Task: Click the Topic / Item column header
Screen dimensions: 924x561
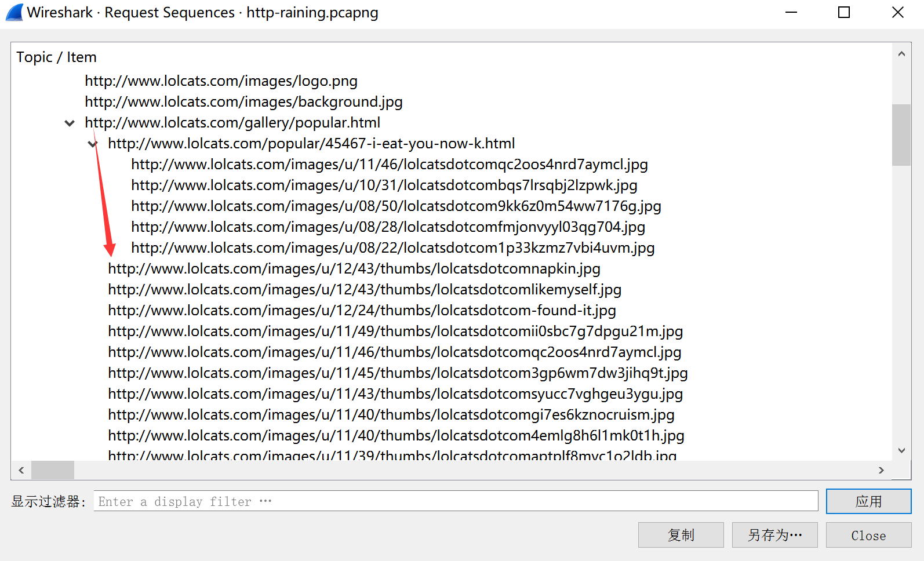Action: tap(57, 57)
